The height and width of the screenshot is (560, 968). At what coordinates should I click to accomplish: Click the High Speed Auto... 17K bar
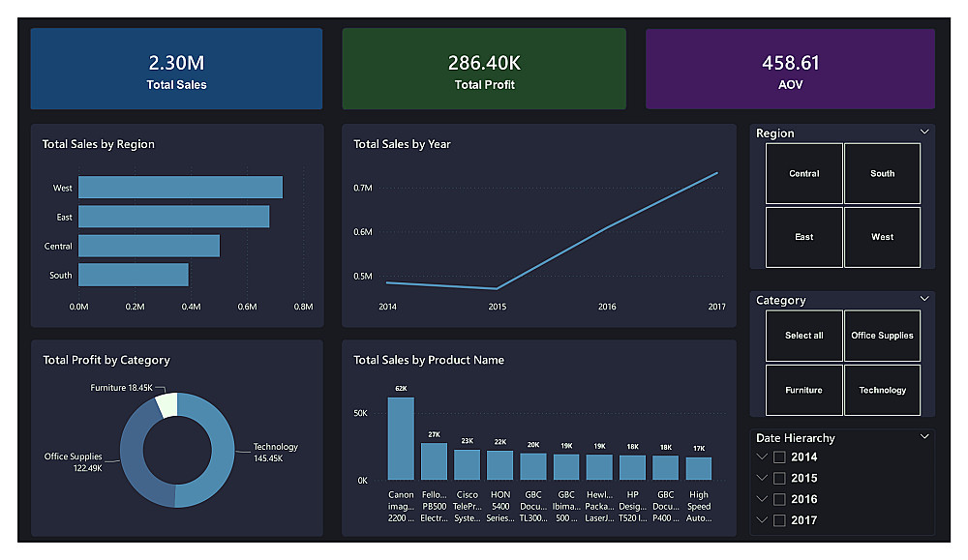[x=699, y=469]
